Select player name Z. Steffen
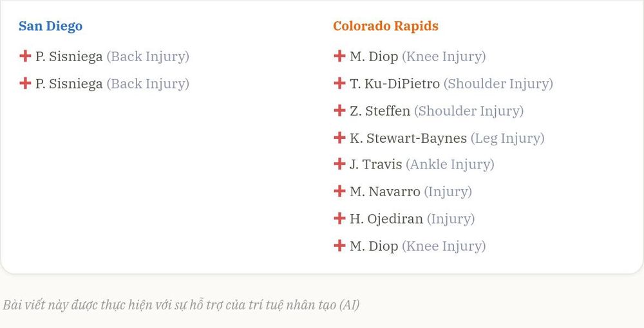Viewport: 644px width, 328px height. pos(380,111)
